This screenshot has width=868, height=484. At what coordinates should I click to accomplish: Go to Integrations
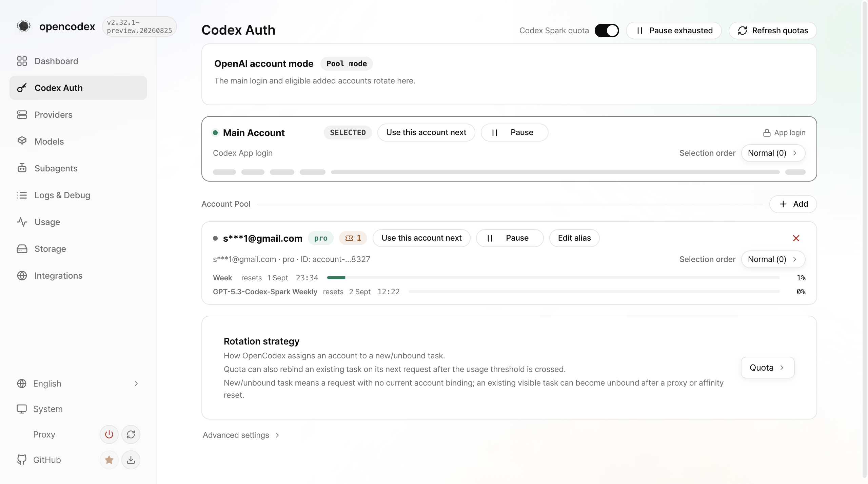pyautogui.click(x=78, y=276)
